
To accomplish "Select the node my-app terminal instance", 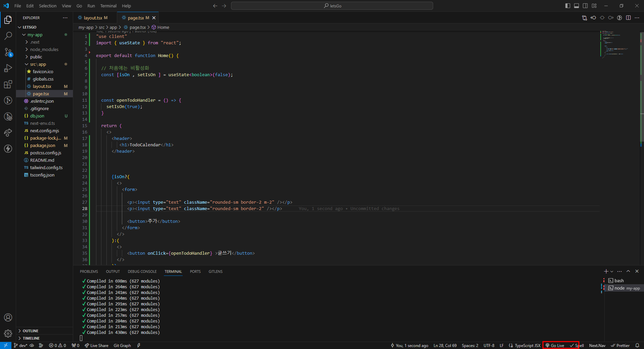I will pos(624,288).
